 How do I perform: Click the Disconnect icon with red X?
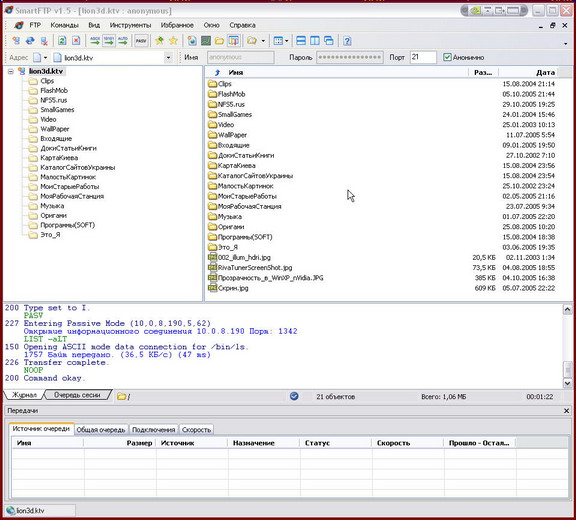click(x=44, y=41)
